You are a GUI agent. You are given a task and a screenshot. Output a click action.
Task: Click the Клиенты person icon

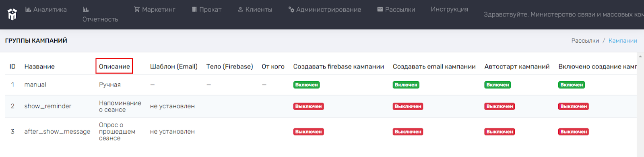(x=240, y=9)
